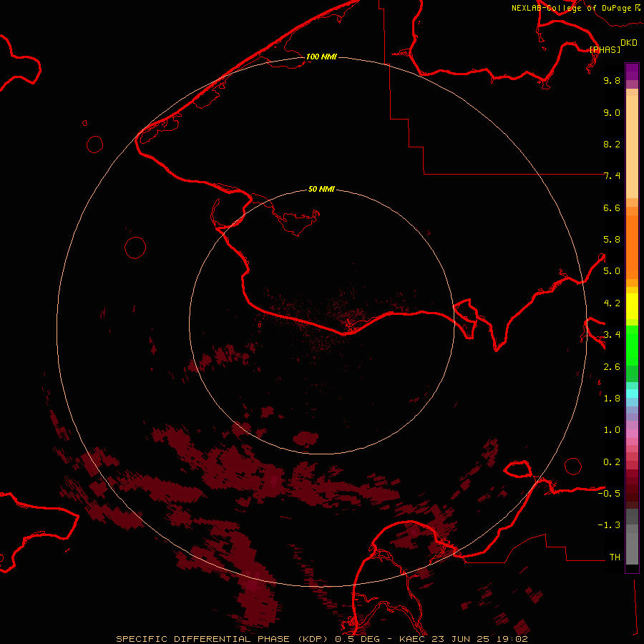Pick the cyan color bar segment

(632, 394)
